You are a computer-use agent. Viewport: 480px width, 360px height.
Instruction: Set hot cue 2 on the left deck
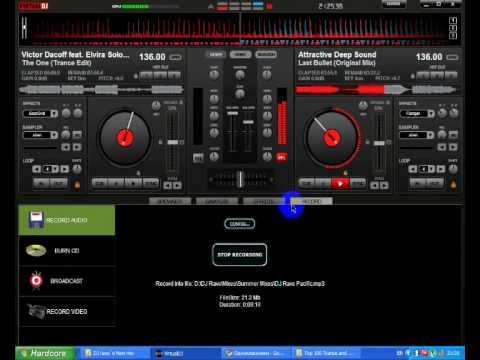tap(160, 76)
